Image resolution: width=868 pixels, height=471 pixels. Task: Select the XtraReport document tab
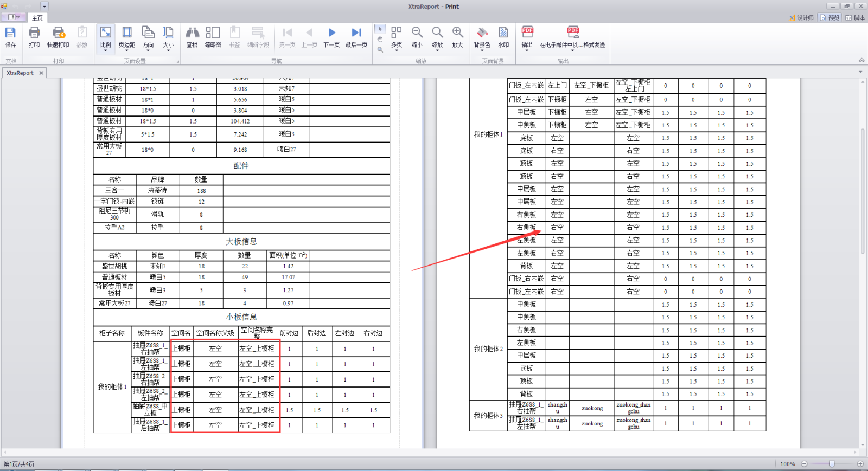[20, 73]
